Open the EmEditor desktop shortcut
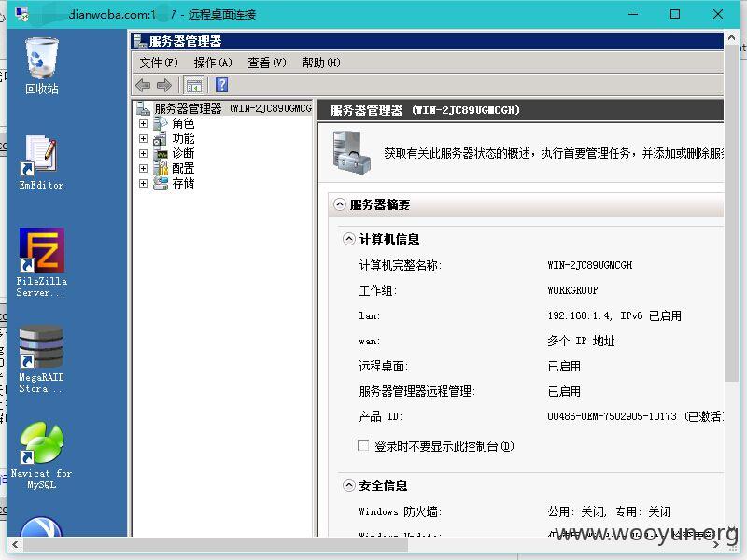This screenshot has width=747, height=560. click(41, 161)
